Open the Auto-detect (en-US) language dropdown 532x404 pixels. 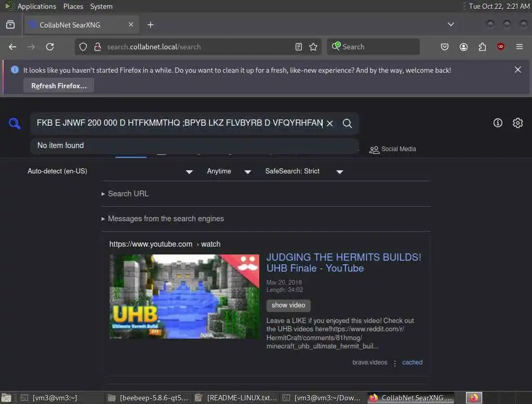[x=110, y=171]
